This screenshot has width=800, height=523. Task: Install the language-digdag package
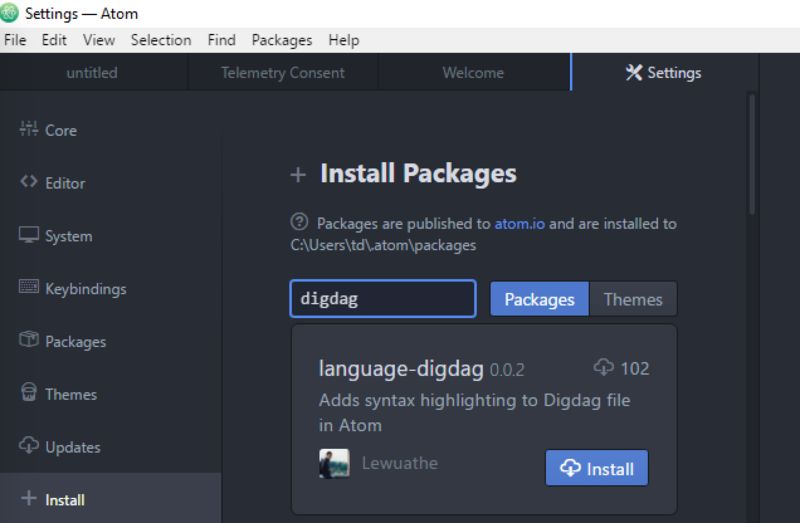[x=596, y=468]
